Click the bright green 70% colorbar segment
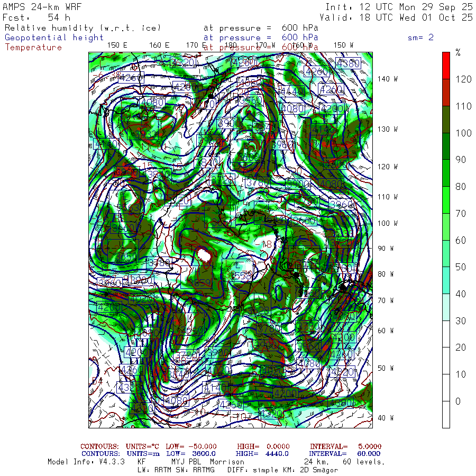476x476 pixels. click(446, 200)
